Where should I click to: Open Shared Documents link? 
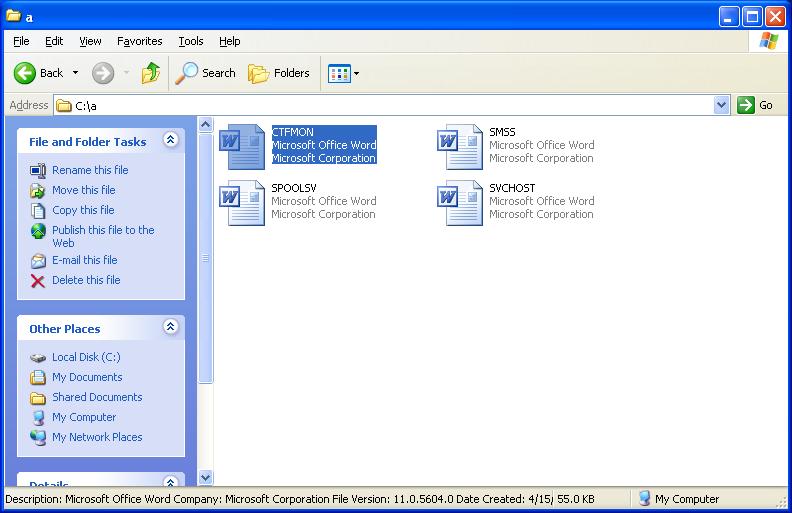tap(97, 397)
